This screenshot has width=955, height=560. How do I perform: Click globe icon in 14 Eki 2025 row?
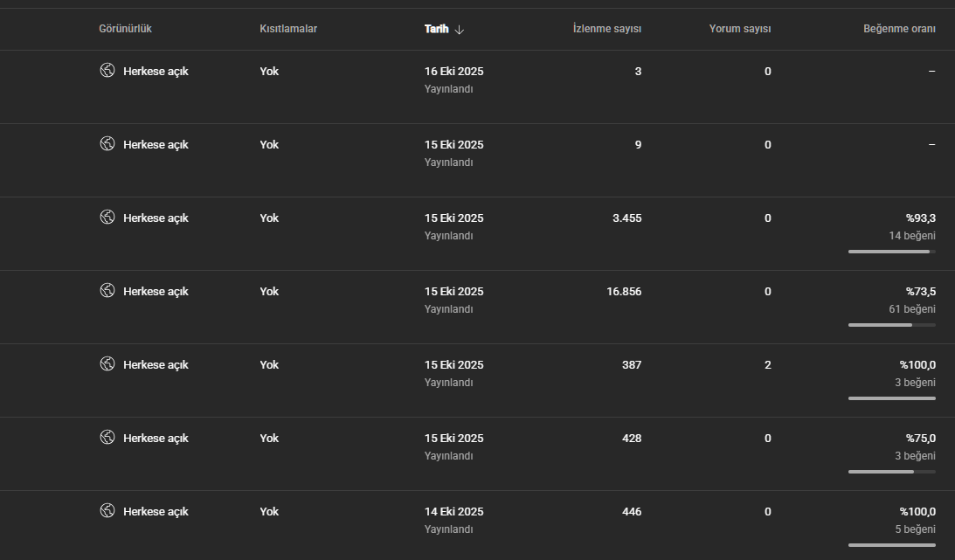click(107, 511)
